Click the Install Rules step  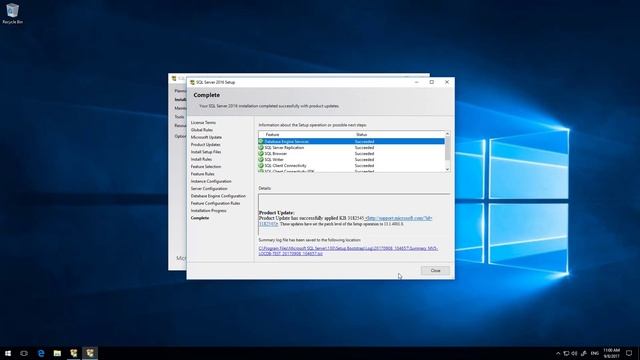coord(201,159)
